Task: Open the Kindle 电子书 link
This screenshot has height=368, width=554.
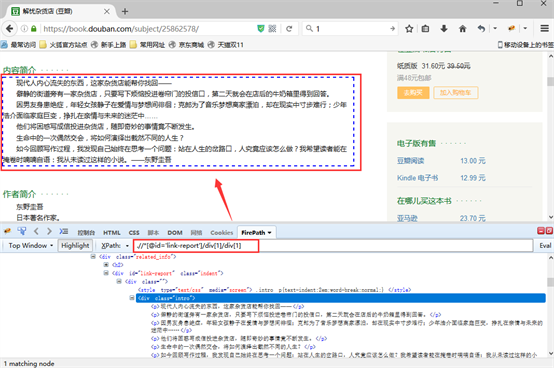Action: [x=417, y=178]
